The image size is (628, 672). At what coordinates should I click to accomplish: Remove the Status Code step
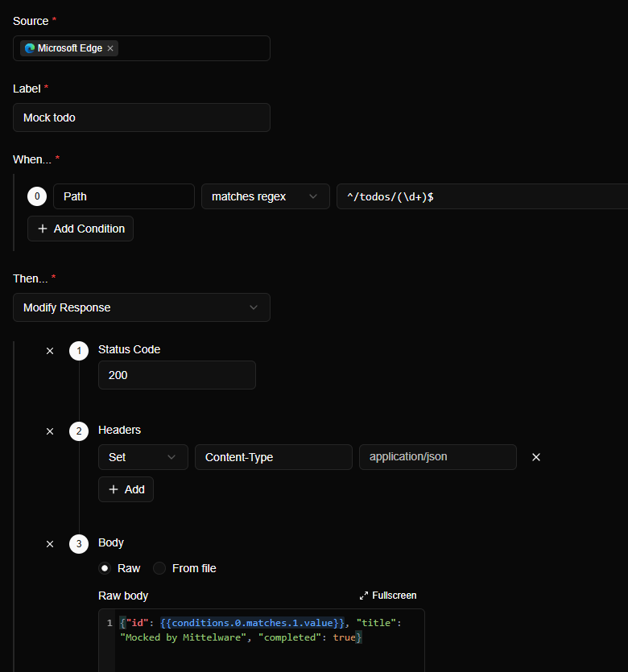click(50, 351)
